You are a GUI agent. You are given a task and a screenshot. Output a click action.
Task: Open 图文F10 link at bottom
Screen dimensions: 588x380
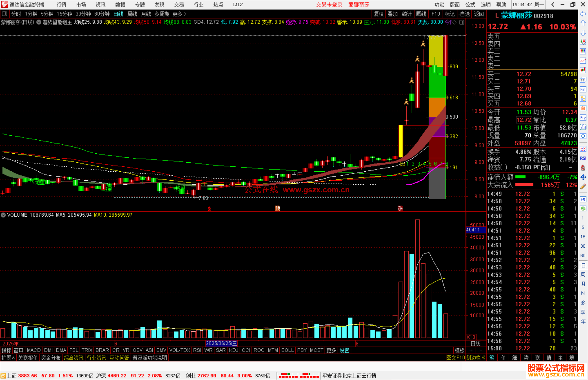point(456,358)
